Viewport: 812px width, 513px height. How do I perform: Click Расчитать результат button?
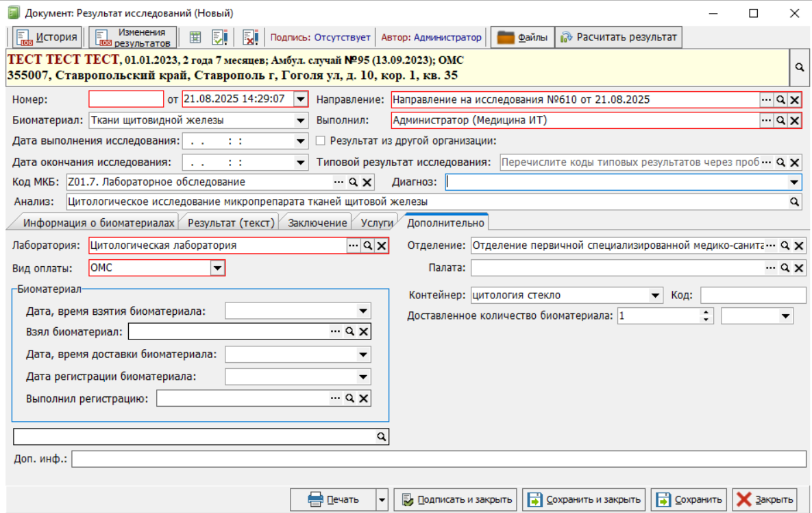pyautogui.click(x=619, y=37)
